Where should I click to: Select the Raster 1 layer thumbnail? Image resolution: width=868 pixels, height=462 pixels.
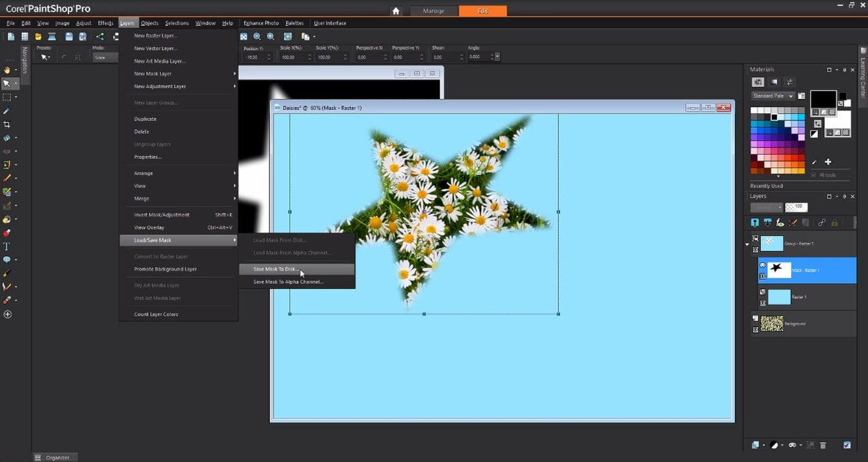(779, 297)
